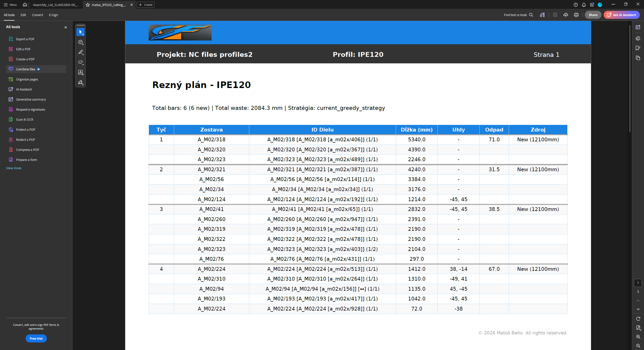644x350 pixels.
Task: Click the page display settings icon
Action: (638, 328)
